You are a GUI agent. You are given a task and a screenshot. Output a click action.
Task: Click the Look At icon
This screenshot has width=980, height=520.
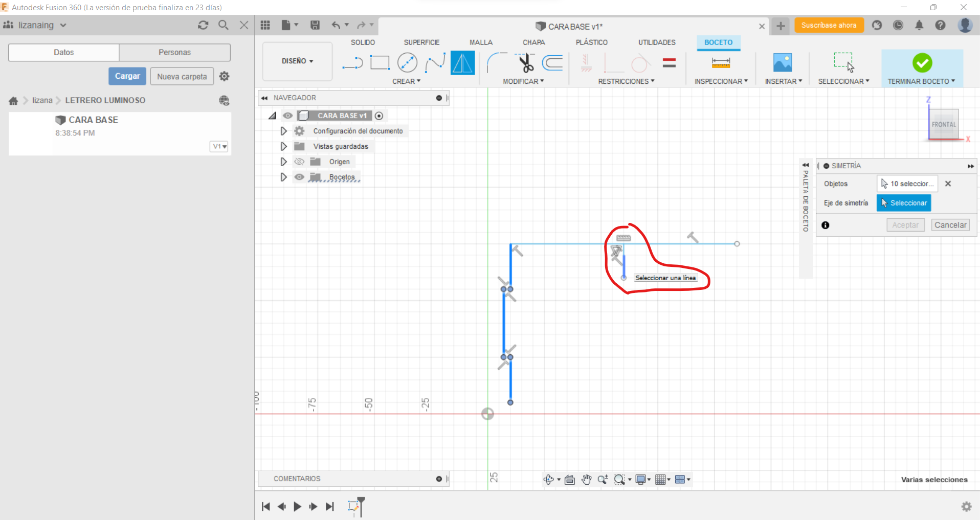(x=570, y=479)
